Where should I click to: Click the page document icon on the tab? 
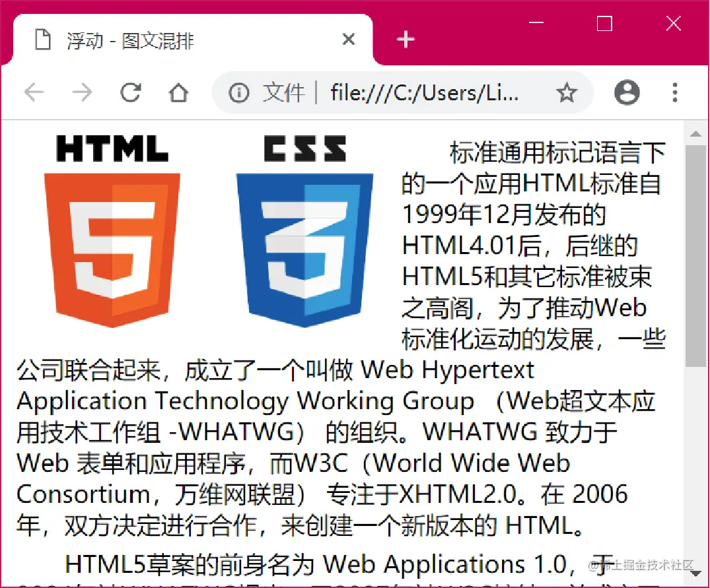click(43, 40)
